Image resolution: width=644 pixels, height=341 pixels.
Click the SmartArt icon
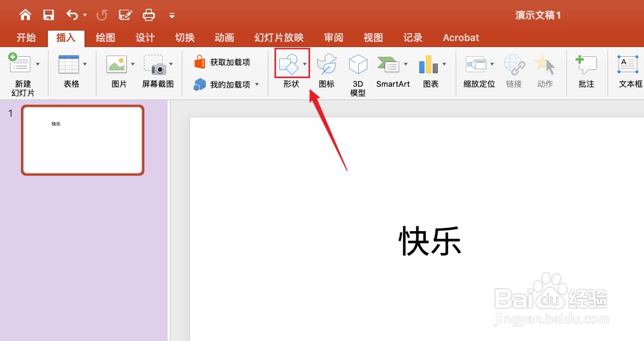388,64
